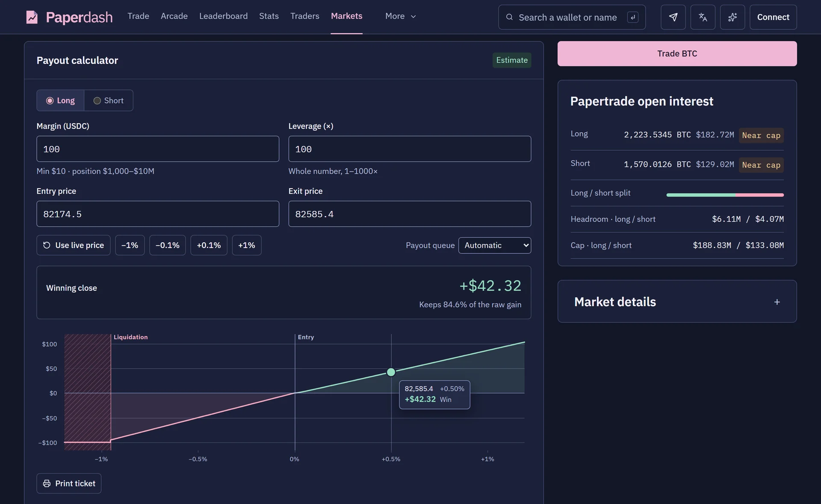Screen dimensions: 821x504
Task: Focus the Exit price input field
Action: click(x=410, y=214)
